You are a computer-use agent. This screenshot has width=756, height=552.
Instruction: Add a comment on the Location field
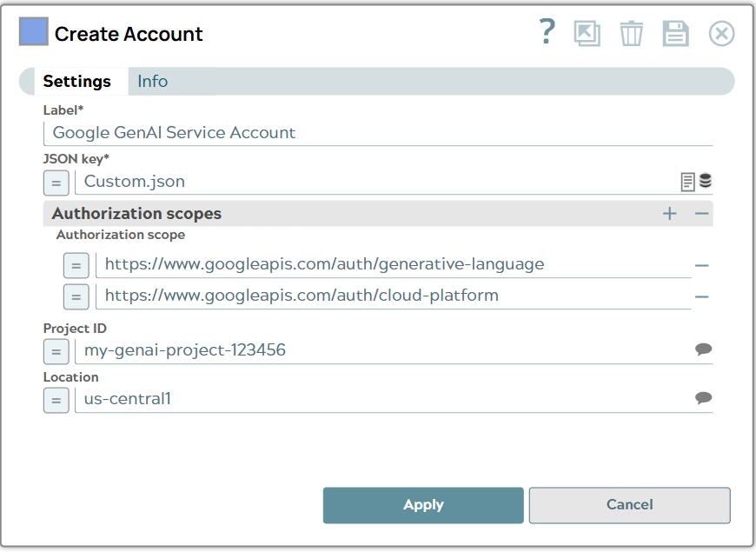[703, 397]
